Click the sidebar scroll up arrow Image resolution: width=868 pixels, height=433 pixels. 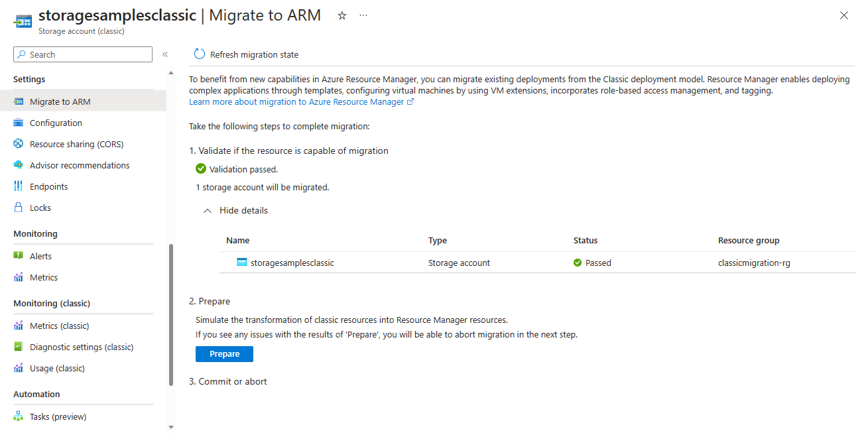click(x=171, y=73)
